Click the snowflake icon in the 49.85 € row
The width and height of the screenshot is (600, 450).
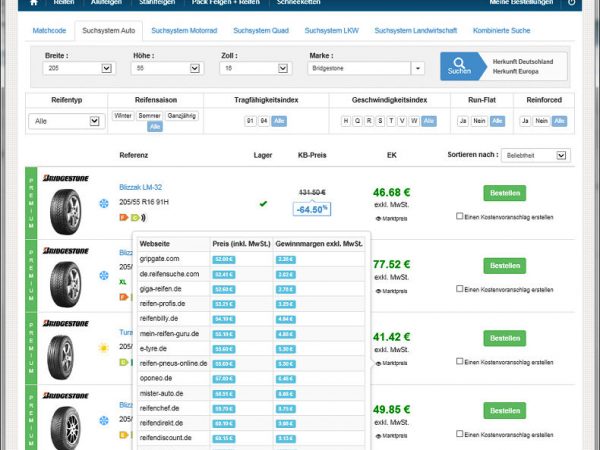tap(104, 421)
